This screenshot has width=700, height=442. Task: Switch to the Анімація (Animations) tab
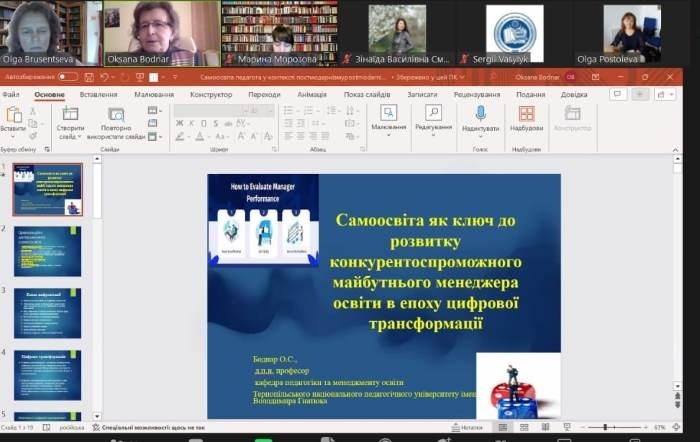(311, 95)
